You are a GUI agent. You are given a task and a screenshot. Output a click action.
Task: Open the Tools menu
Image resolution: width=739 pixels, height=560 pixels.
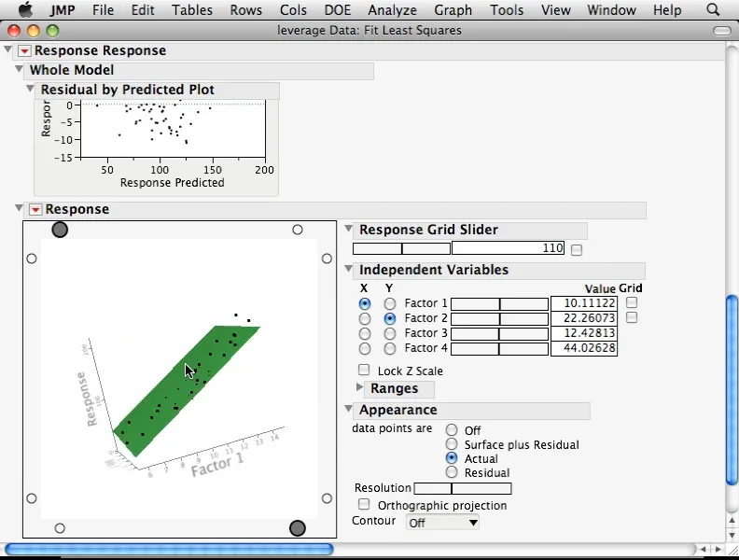click(507, 10)
